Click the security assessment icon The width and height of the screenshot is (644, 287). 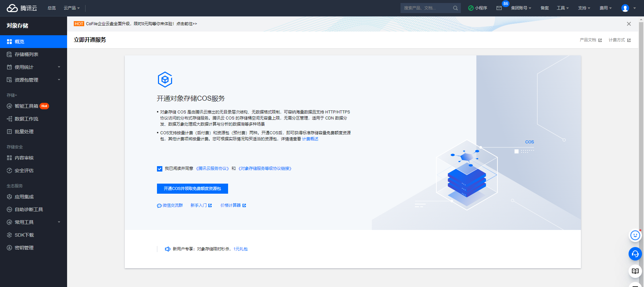[9, 171]
